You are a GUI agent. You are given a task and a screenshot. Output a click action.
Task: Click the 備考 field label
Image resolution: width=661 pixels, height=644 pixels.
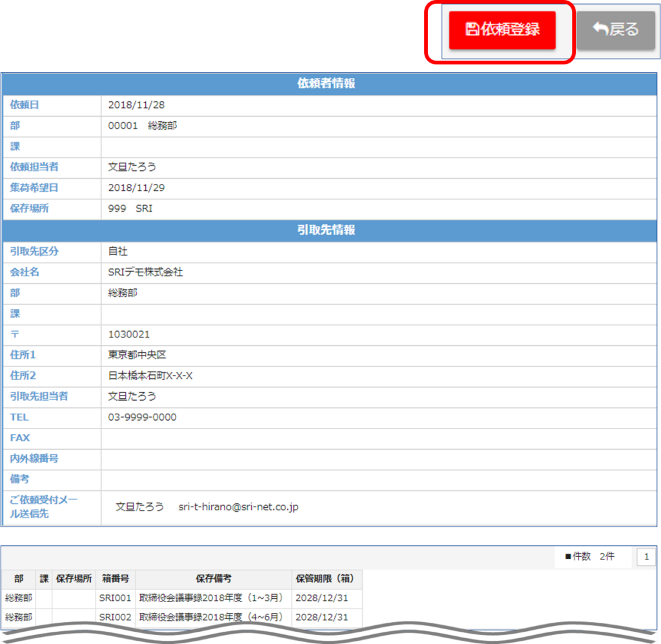pyautogui.click(x=20, y=479)
